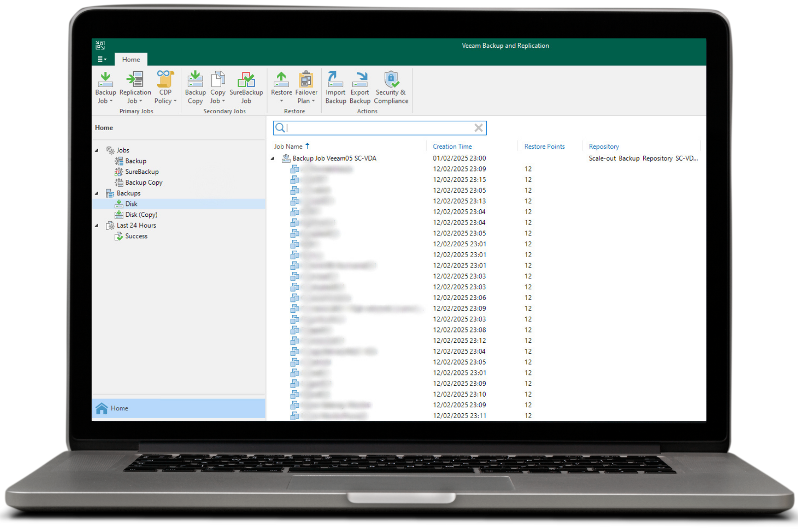Open the main application menu button
Viewport: 798px width, 532px height.
(x=102, y=59)
